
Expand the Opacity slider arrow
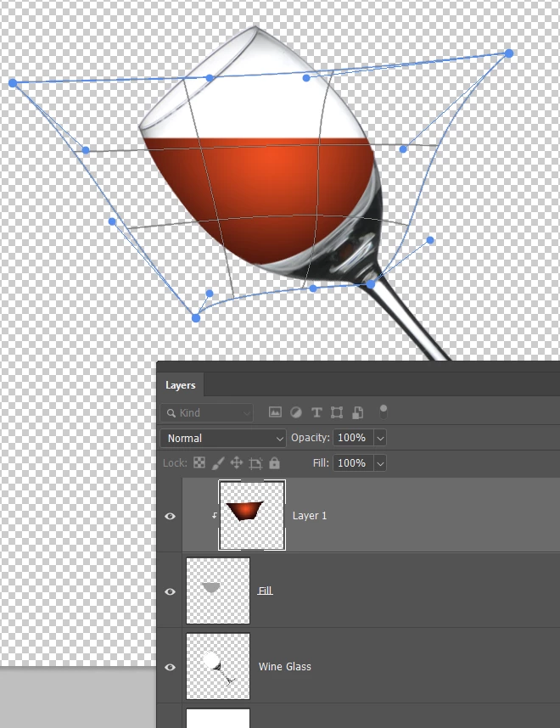(380, 438)
